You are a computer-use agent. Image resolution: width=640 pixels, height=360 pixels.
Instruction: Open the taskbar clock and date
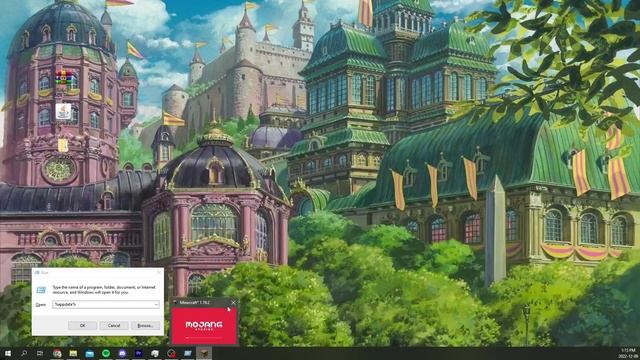tap(628, 353)
